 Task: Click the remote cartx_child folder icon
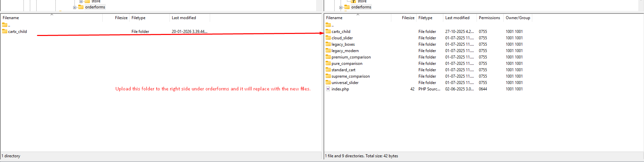pos(328,31)
